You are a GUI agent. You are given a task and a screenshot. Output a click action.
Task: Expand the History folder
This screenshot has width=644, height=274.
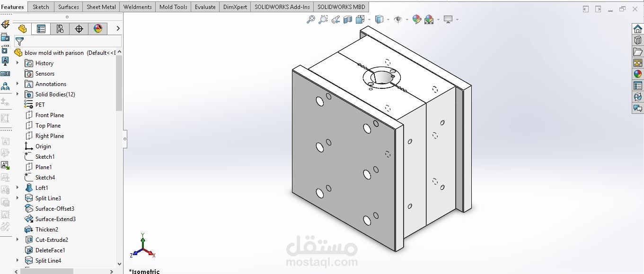click(x=18, y=63)
